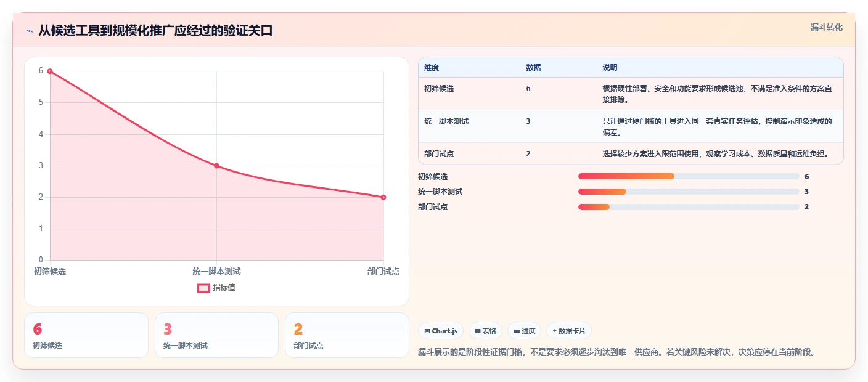The image size is (868, 382).
Task: Select the 表格 tag chip
Action: pyautogui.click(x=485, y=331)
